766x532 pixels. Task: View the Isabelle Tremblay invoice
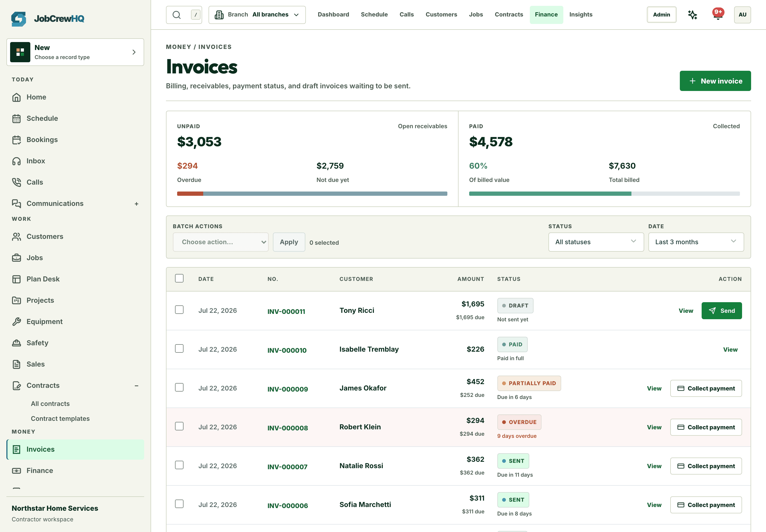730,350
